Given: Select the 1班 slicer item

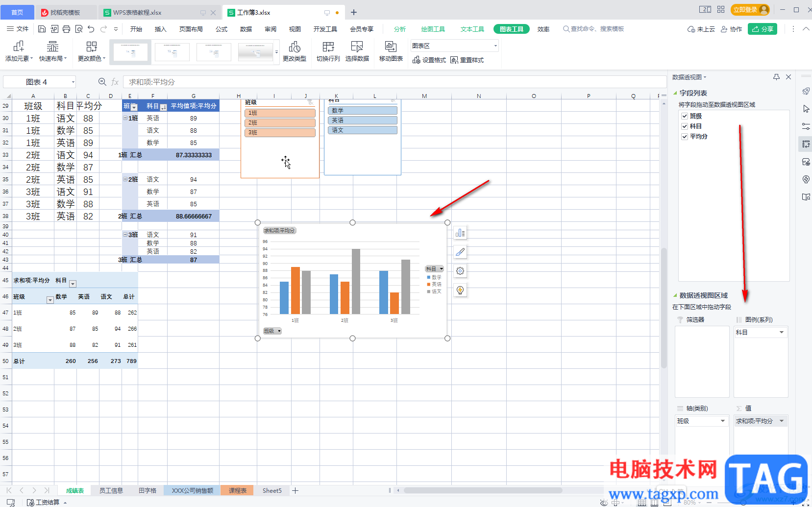Looking at the screenshot, I should 280,113.
